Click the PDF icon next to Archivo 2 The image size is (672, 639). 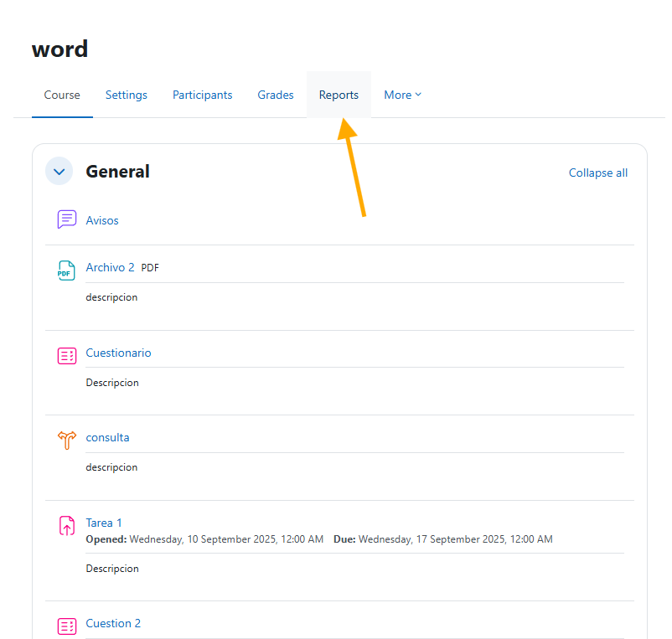pos(66,270)
